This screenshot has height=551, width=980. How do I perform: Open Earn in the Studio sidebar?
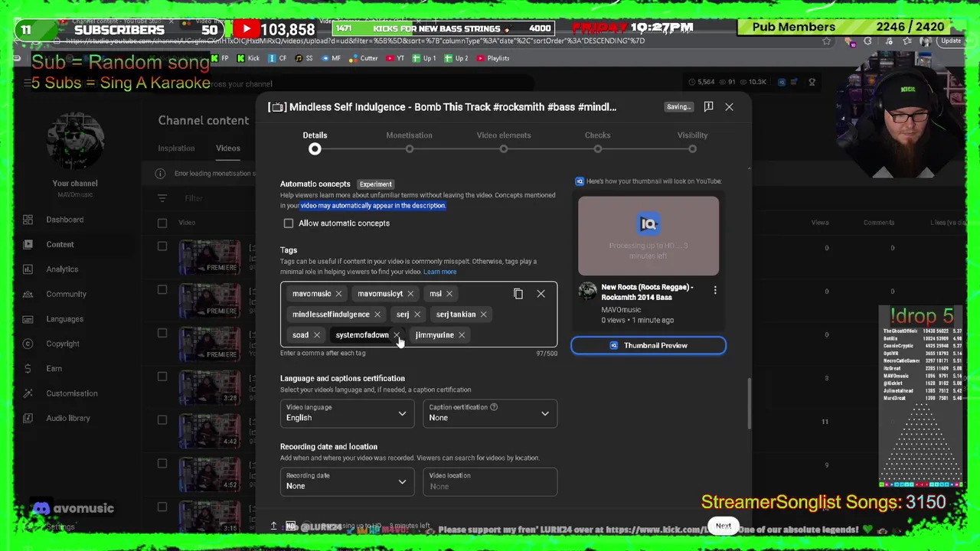tap(54, 369)
